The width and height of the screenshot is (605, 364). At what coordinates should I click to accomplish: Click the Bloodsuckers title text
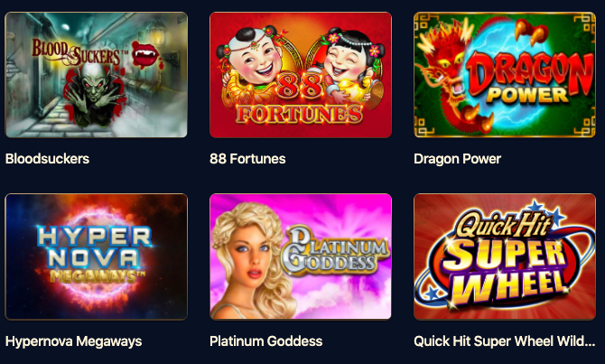point(48,159)
